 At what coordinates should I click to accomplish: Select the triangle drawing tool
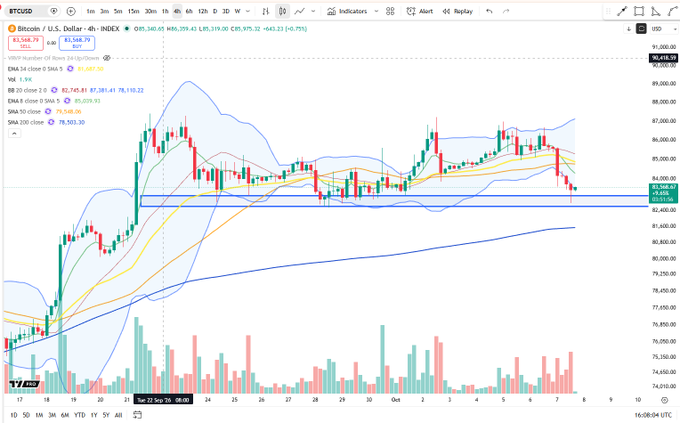point(656,11)
